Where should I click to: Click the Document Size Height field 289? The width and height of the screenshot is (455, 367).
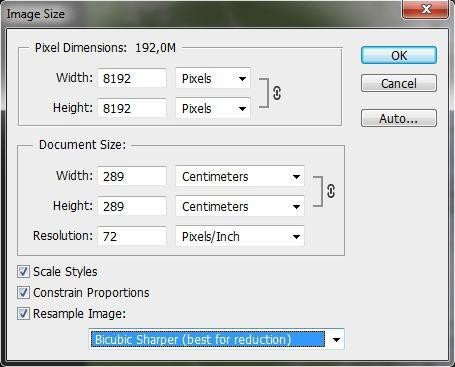point(132,206)
